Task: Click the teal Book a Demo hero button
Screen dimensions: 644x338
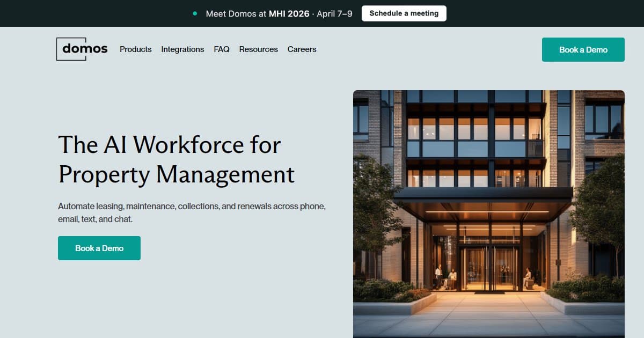Action: (99, 248)
